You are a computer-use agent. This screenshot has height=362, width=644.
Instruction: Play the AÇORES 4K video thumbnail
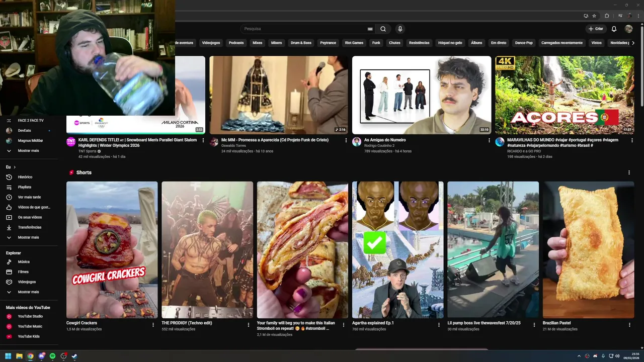pyautogui.click(x=565, y=95)
